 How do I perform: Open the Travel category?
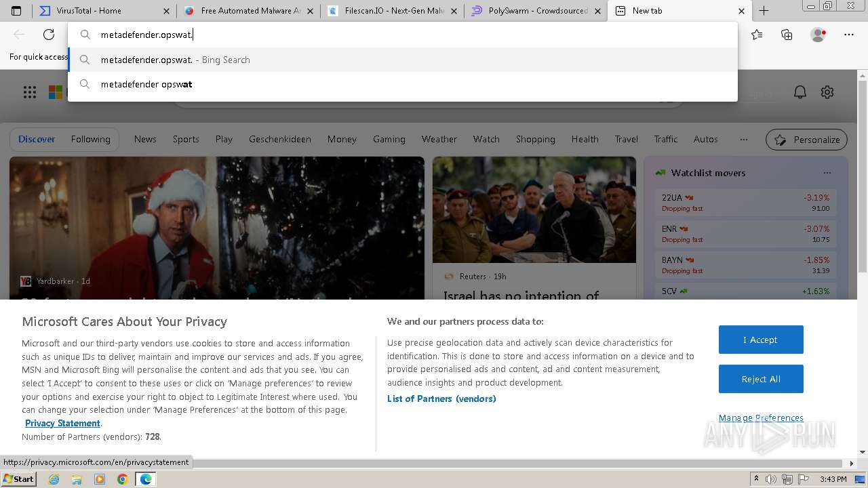[x=627, y=139]
